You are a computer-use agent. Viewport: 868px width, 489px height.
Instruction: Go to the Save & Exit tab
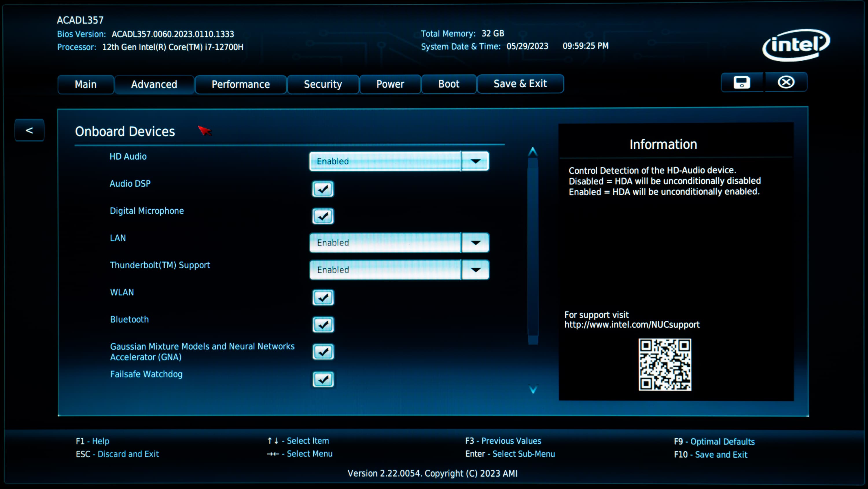tap(520, 84)
